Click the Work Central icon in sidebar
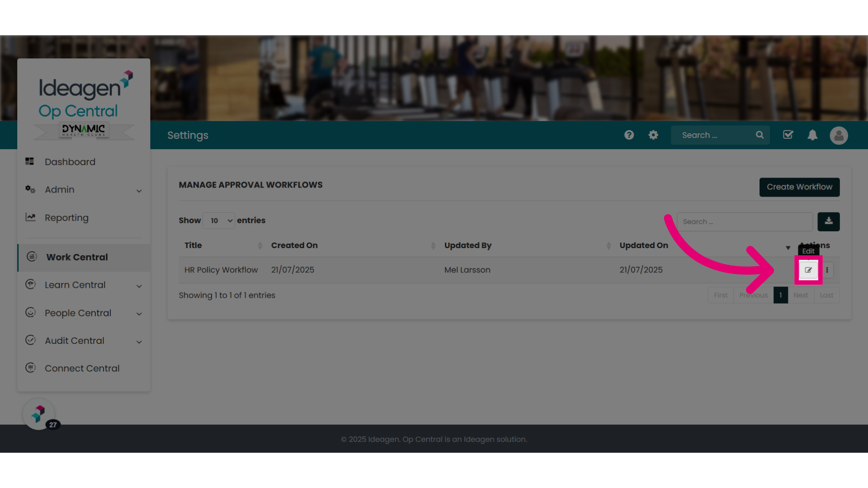This screenshot has width=868, height=488. point(32,257)
